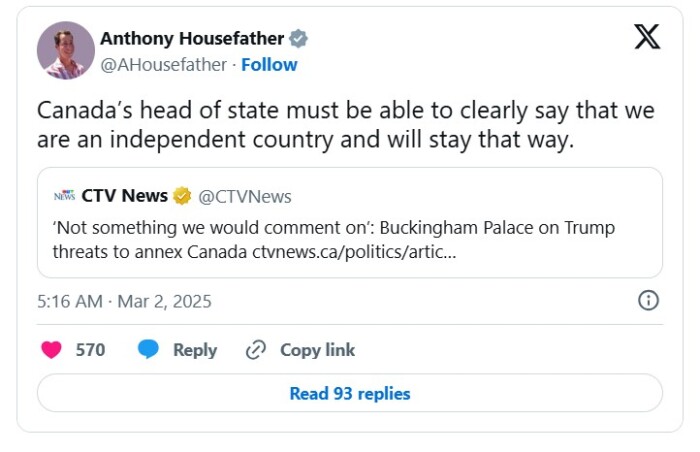Click the main tweet text about Canada's head of state

[346, 125]
